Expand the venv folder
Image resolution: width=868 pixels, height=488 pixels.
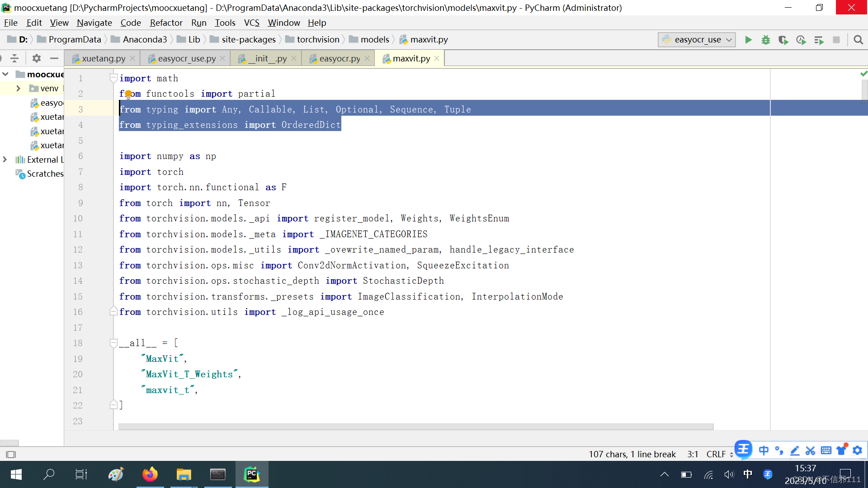pos(19,88)
